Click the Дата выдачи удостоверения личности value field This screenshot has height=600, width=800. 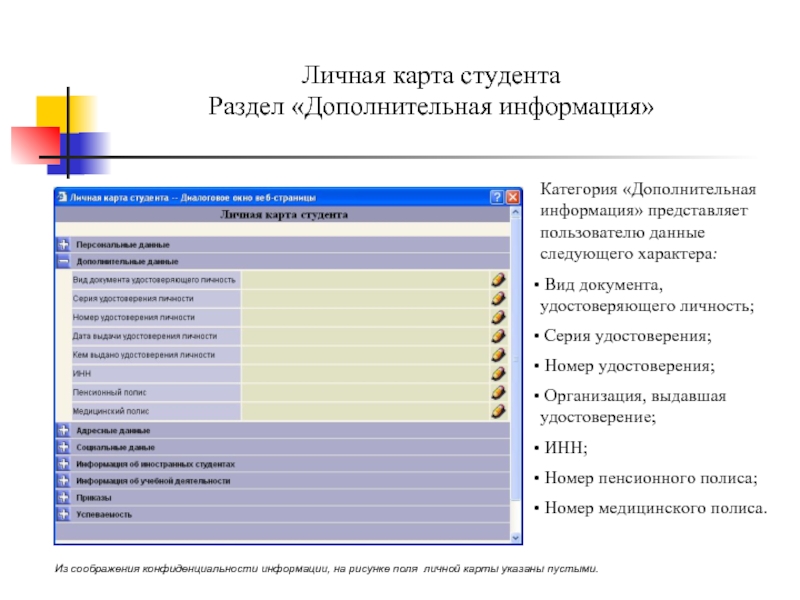pos(365,336)
